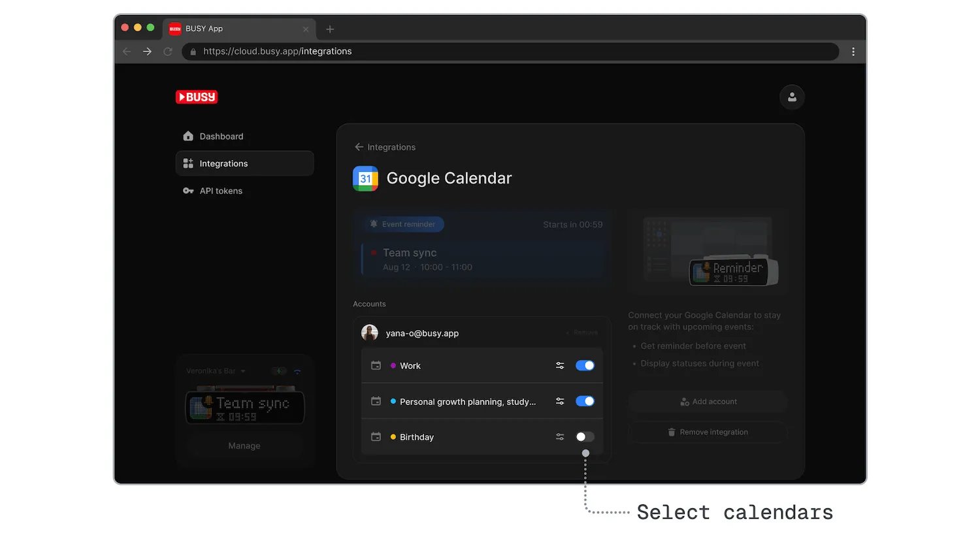Click the "Work" calendar name
Viewport: 980px width, 539px height.
coord(410,366)
